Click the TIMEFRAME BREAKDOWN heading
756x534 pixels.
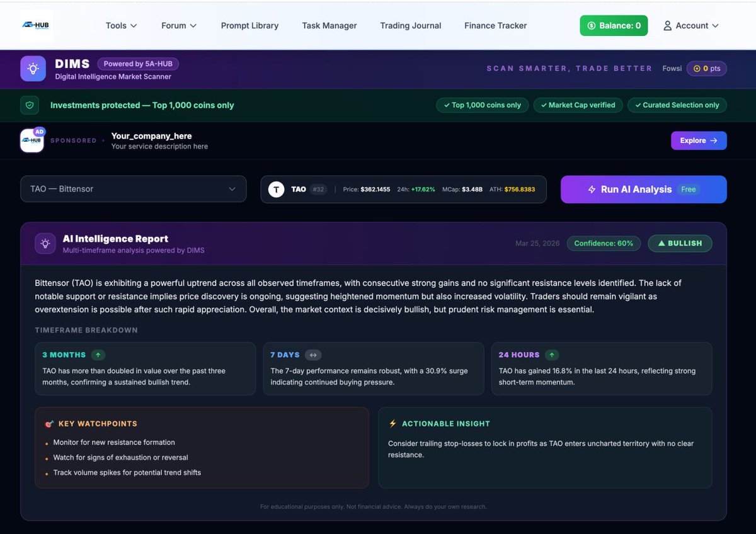pyautogui.click(x=86, y=330)
